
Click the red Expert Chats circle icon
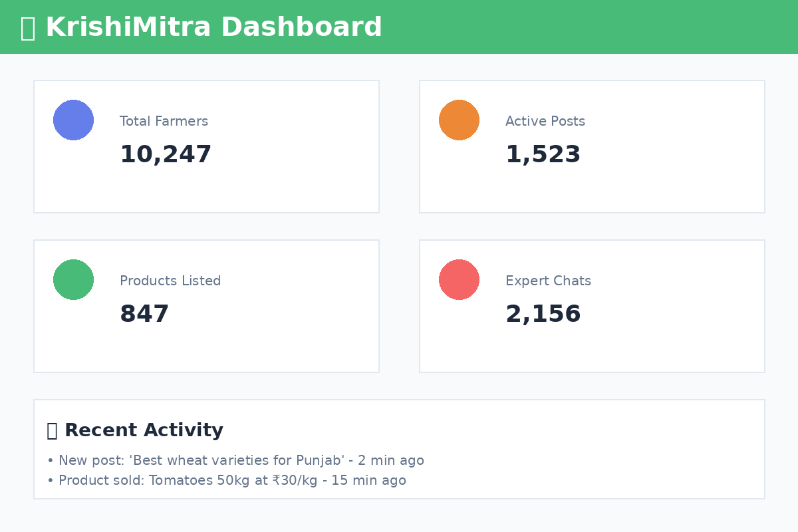click(459, 279)
